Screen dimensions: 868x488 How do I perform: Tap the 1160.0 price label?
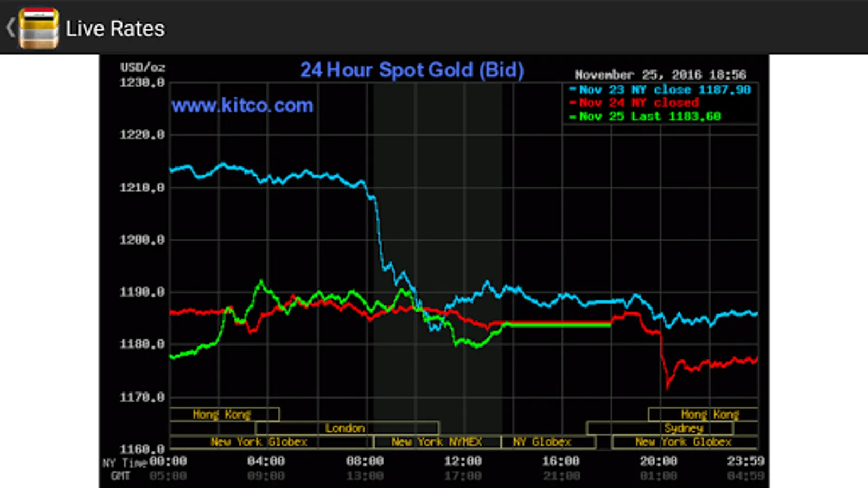pos(142,450)
